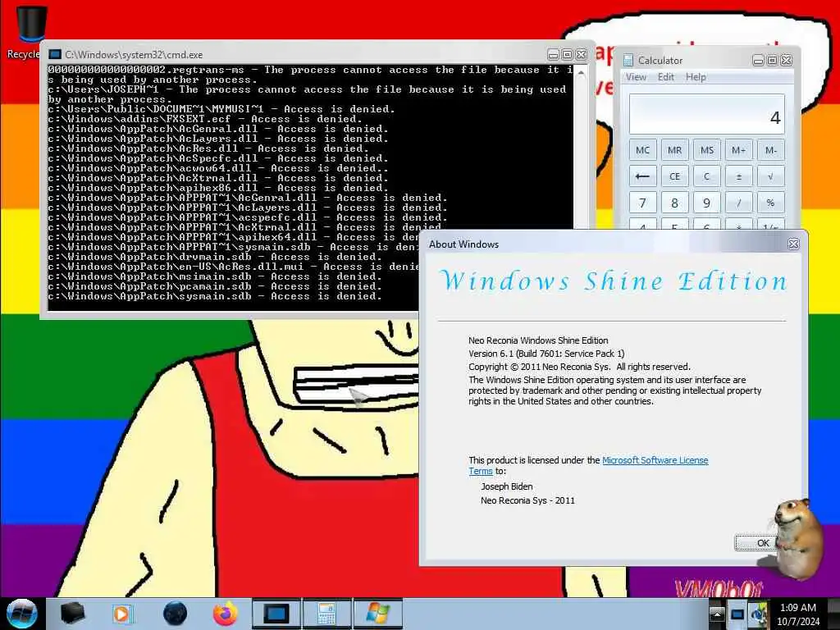840x630 pixels.
Task: Click the 8 key in Calculator
Action: click(x=674, y=203)
